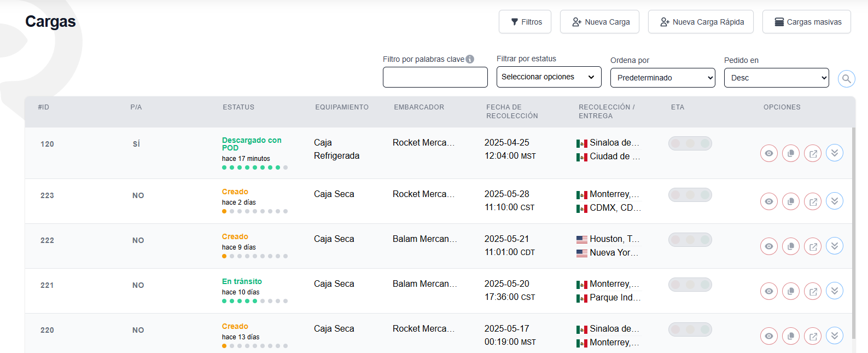Click progress dots of load 120 status
The height and width of the screenshot is (353, 868).
pyautogui.click(x=255, y=167)
